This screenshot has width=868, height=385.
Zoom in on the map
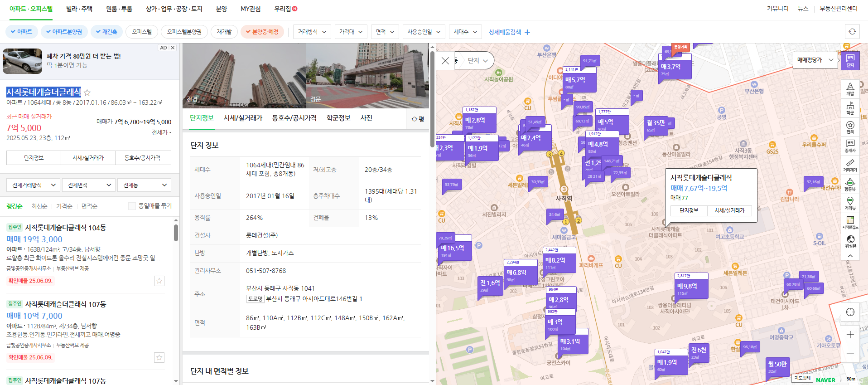point(850,335)
